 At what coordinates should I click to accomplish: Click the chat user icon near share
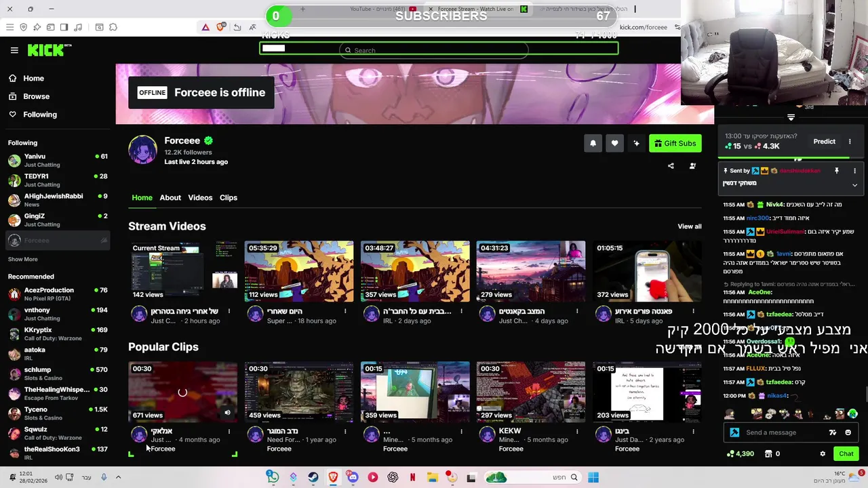tap(692, 166)
